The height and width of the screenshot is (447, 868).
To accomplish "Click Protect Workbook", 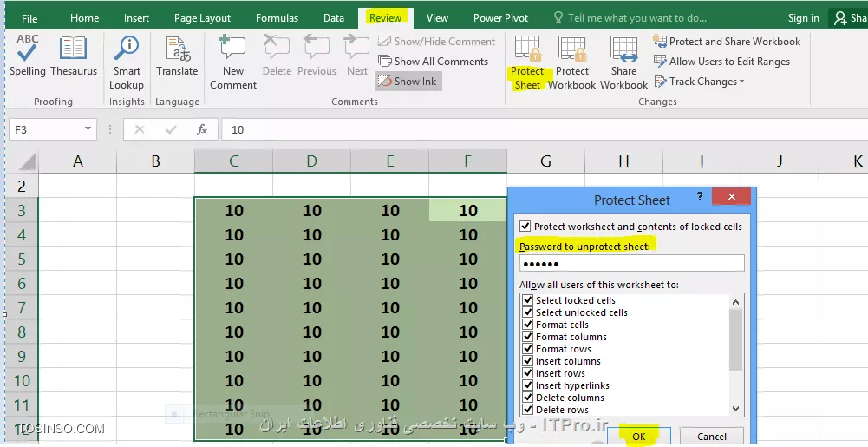I will 571,62.
